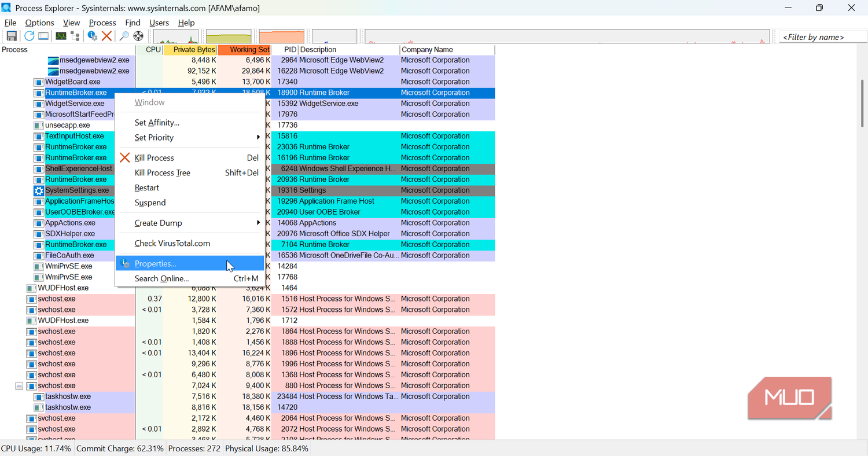Click the icon beside TextInputHost.exe
This screenshot has width=868, height=456.
point(39,136)
